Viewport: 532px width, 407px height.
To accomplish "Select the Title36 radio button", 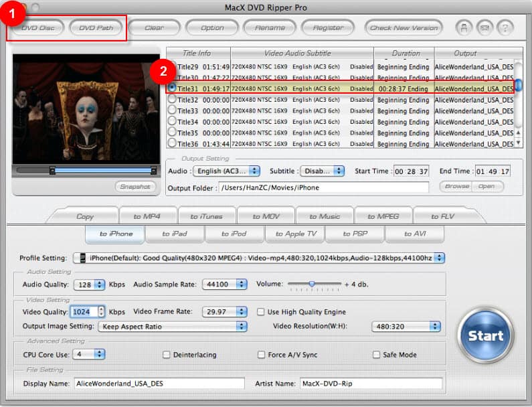I will click(172, 143).
